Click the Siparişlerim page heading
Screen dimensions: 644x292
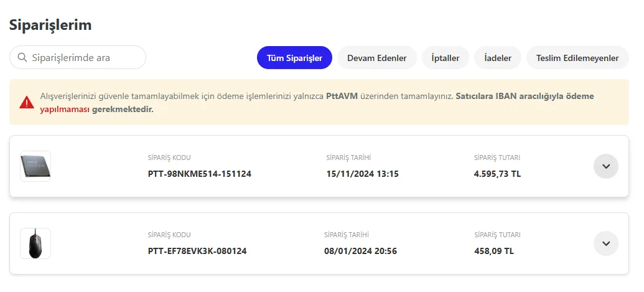[x=50, y=25]
